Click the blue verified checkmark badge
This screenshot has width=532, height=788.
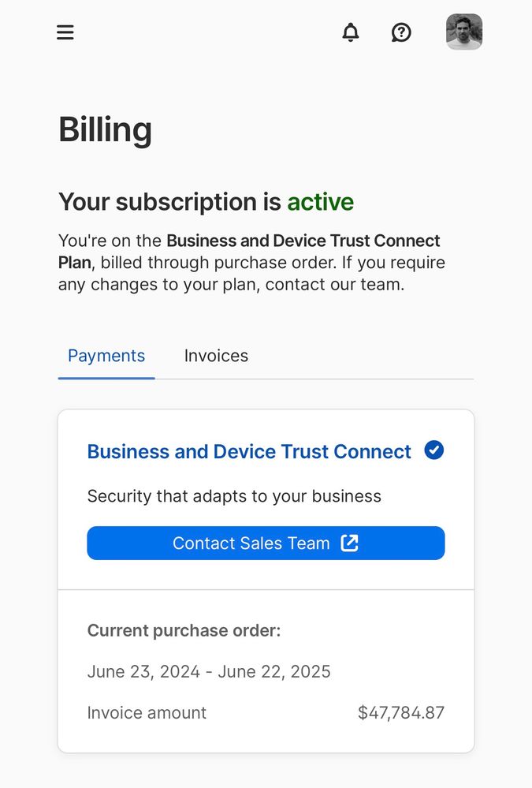pyautogui.click(x=433, y=450)
